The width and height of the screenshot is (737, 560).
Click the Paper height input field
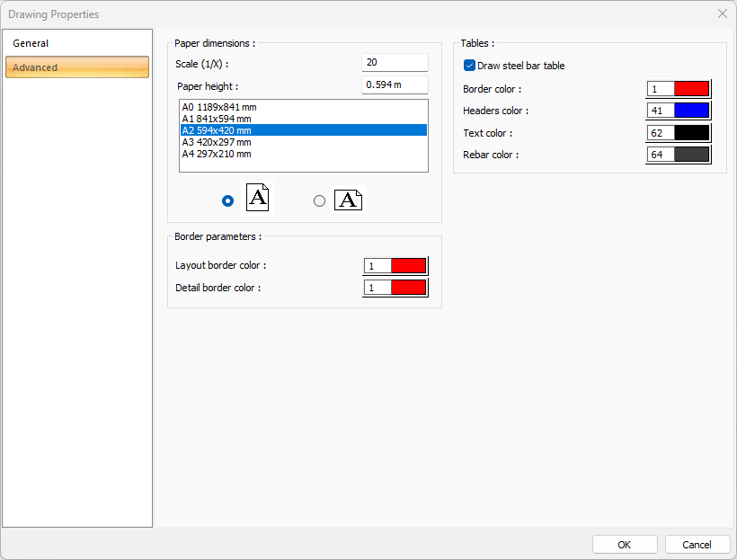[x=395, y=85]
